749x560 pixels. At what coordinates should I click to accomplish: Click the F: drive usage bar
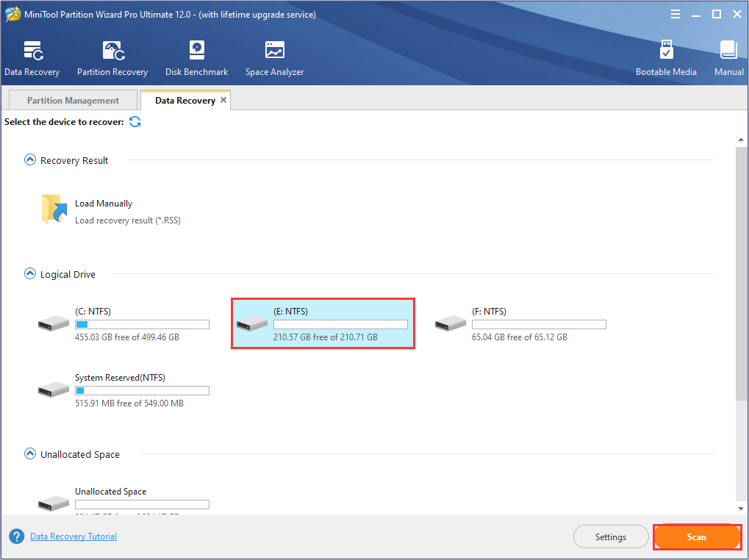click(x=539, y=325)
